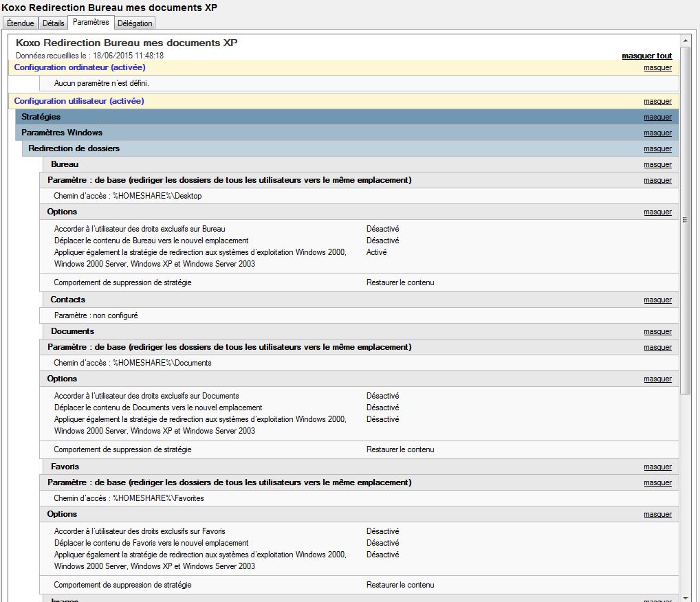700x602 pixels.
Task: Open the Détails tab
Action: (54, 23)
